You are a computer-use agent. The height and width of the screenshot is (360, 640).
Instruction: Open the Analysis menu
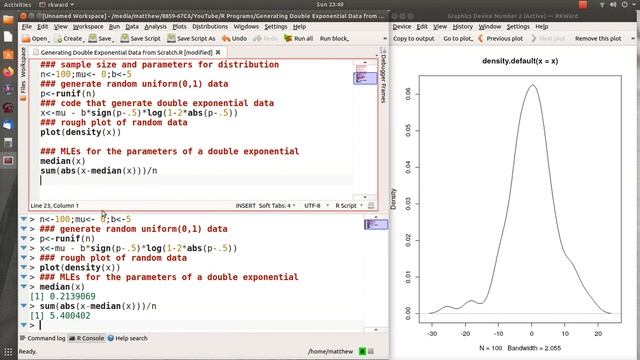[x=156, y=27]
